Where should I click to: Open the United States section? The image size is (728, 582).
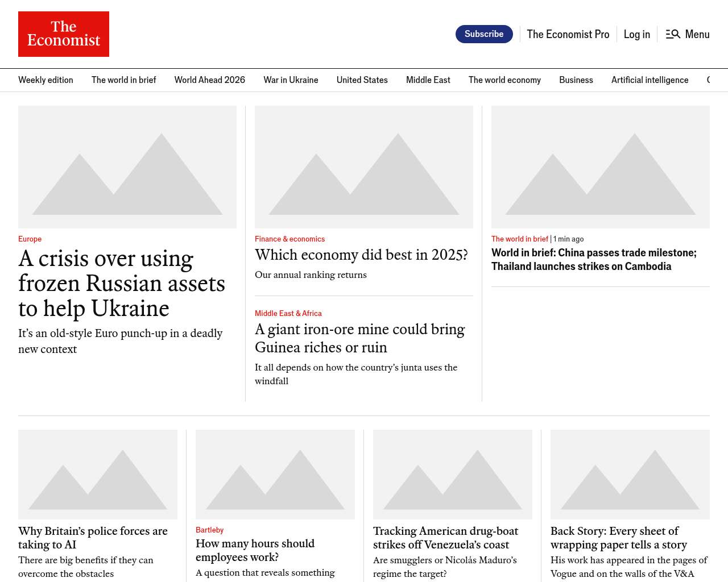tap(362, 80)
